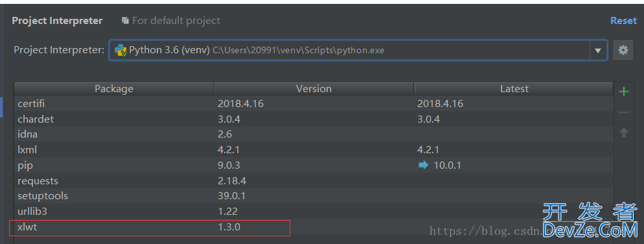Click the minus uninstall package icon

(623, 112)
